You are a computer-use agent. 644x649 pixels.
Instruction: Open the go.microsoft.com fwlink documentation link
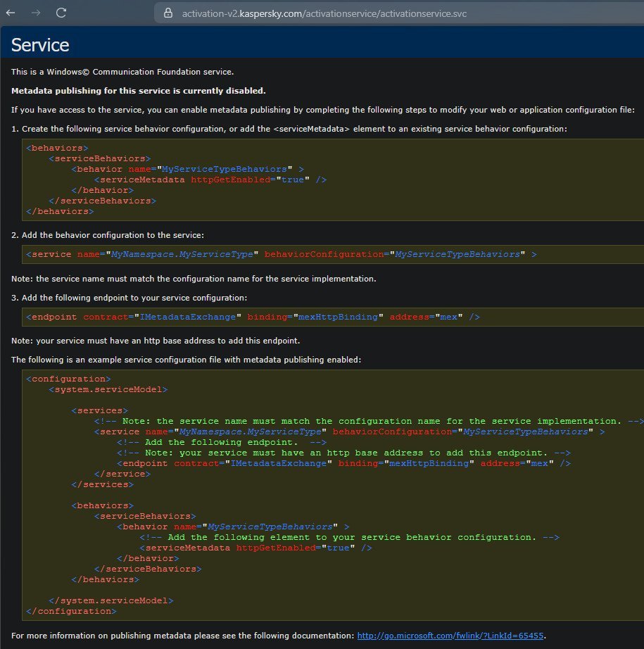(x=450, y=636)
